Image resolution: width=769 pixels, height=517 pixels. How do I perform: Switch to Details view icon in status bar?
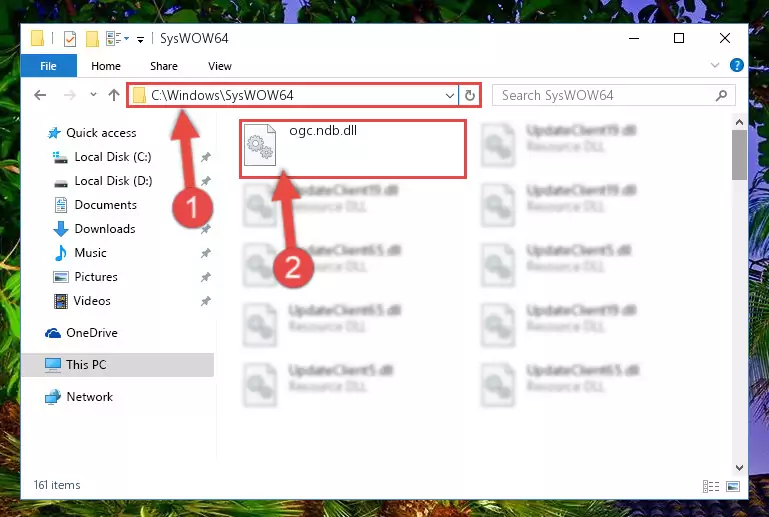711,486
